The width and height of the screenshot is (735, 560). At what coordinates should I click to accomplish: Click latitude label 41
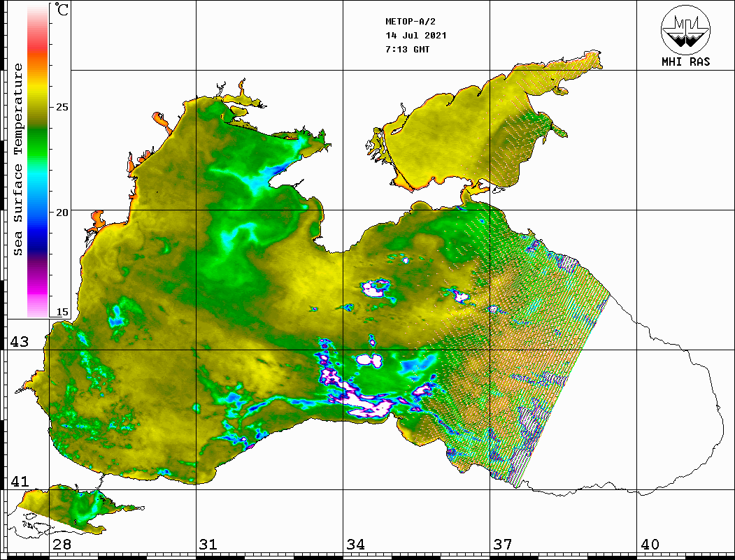[x=20, y=481]
